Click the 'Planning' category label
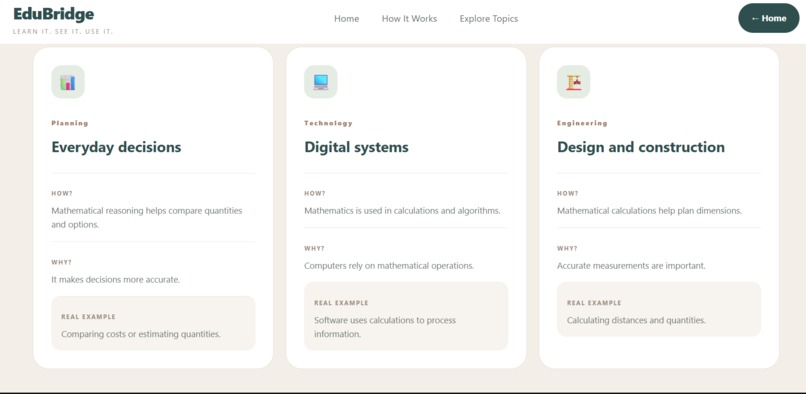 (70, 123)
